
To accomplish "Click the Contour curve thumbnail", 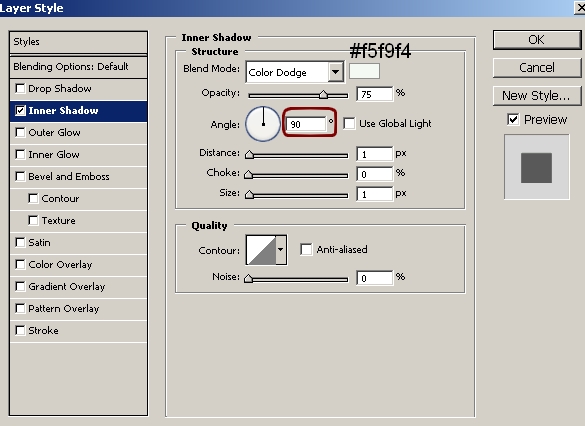I will click(x=262, y=250).
